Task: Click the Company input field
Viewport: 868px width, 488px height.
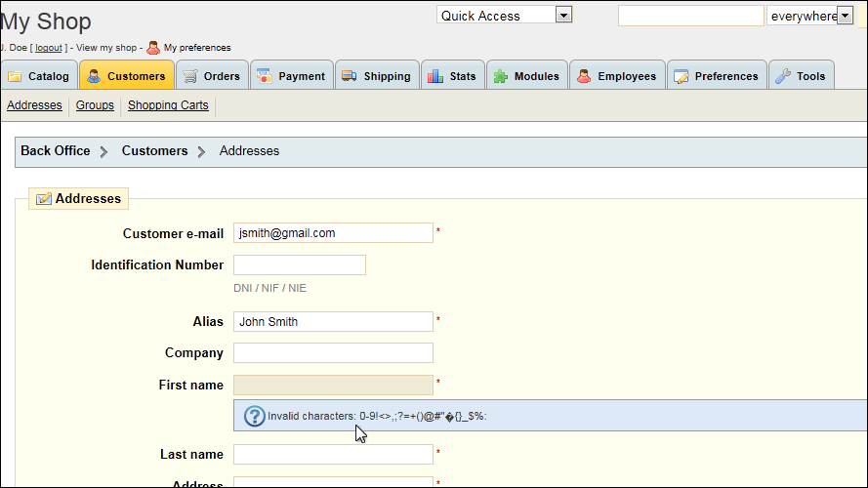Action: point(333,353)
